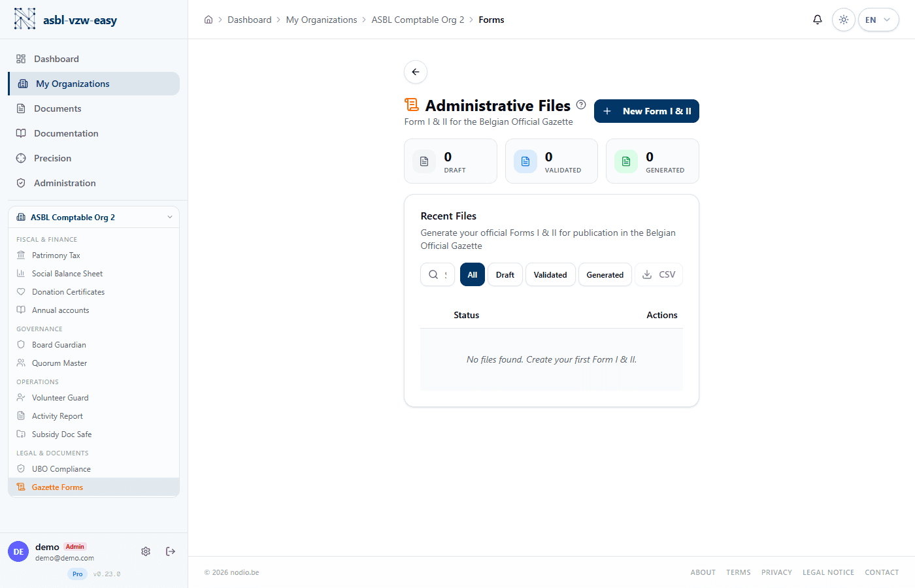The height and width of the screenshot is (588, 915).
Task: Open Activity Report
Action: [x=94, y=416]
